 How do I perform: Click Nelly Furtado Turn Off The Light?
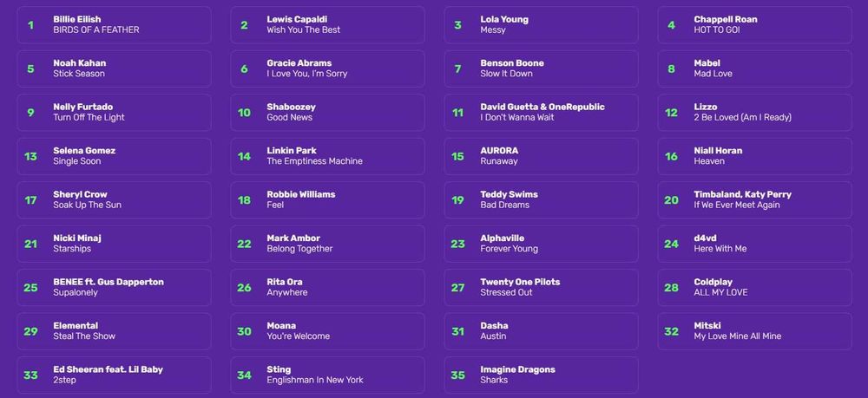(x=114, y=113)
